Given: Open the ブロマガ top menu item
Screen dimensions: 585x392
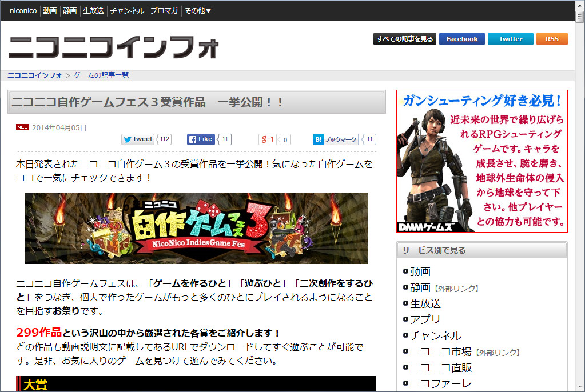Looking at the screenshot, I should point(164,11).
